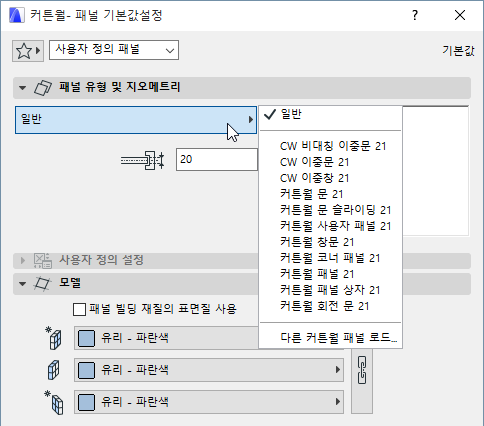Enable 패널 빌딩 재질의 표면질 사용 checkbox
This screenshot has width=484, height=426.
[79, 309]
